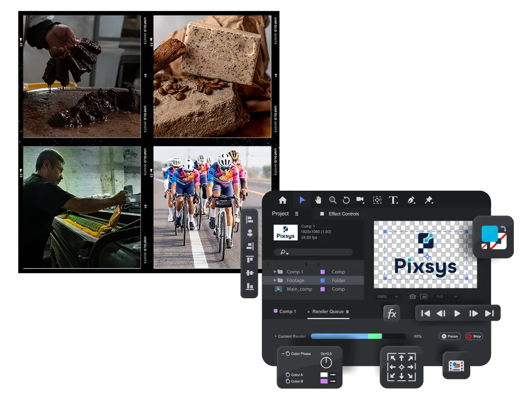Viewport: 532px width, 399px height.
Task: Toggle the Color A stopwatch
Action: pos(287,375)
